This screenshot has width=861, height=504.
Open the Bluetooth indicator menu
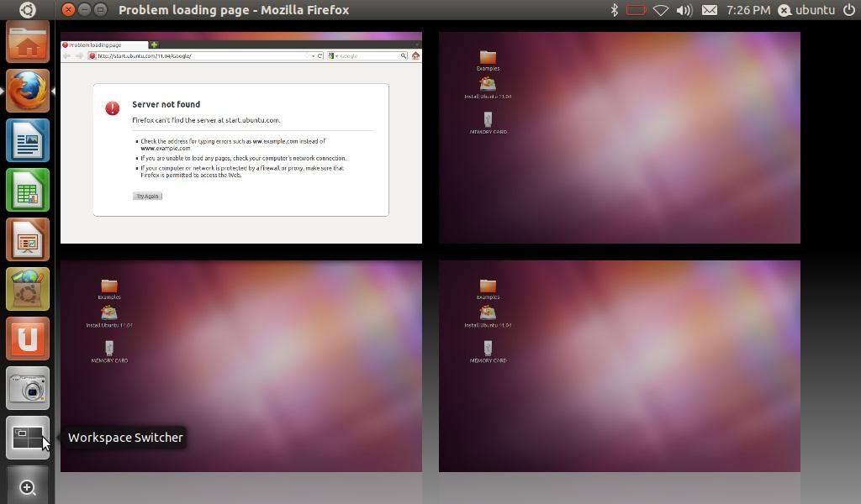pos(615,10)
